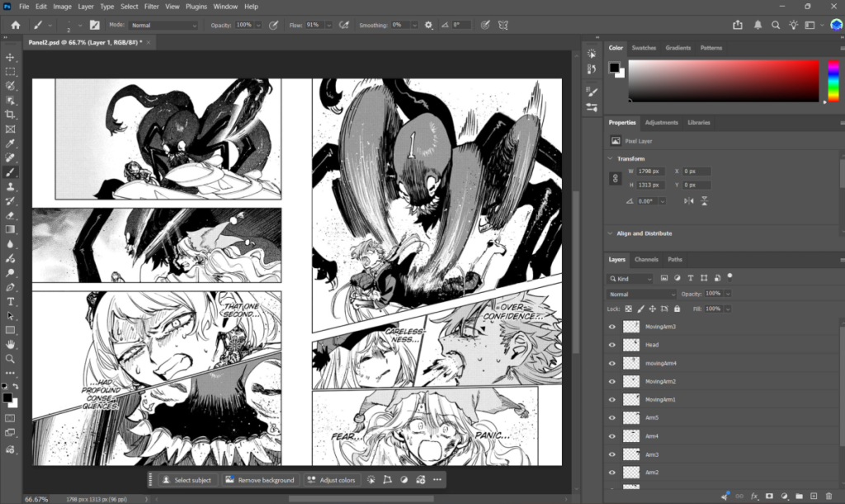Toggle the lock all layer padlock

click(677, 309)
